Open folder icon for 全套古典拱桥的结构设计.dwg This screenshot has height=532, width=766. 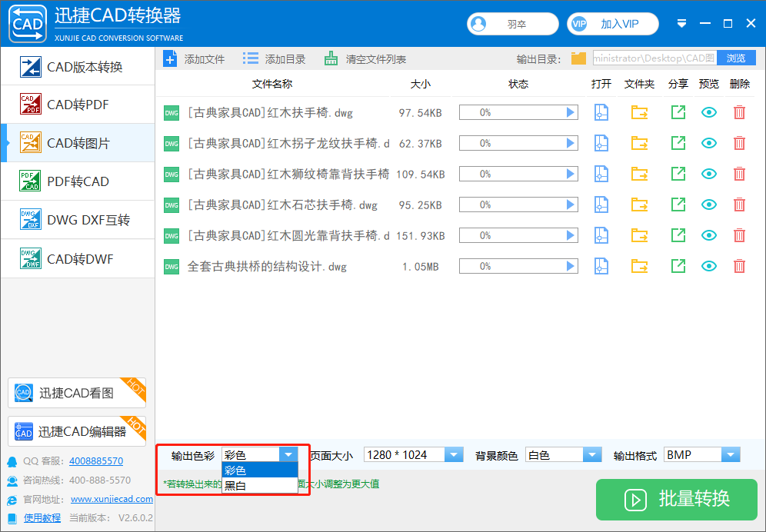click(x=639, y=266)
